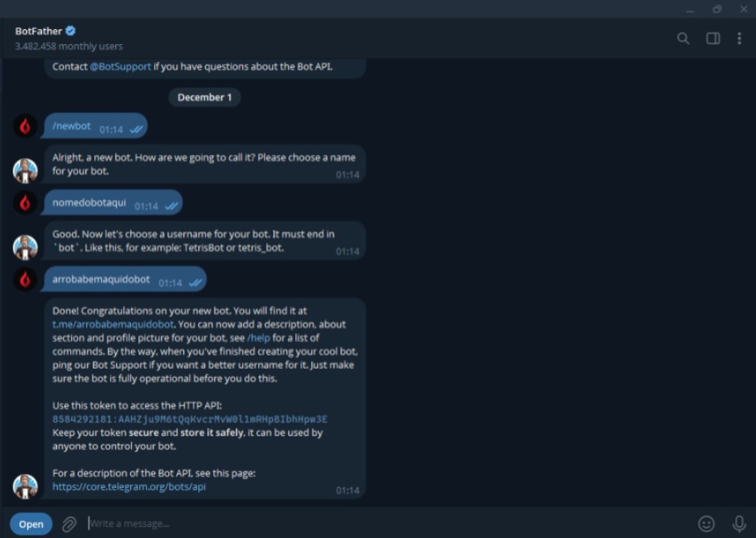This screenshot has width=756, height=538.
Task: Click the BotFather chat title header
Action: [x=38, y=31]
